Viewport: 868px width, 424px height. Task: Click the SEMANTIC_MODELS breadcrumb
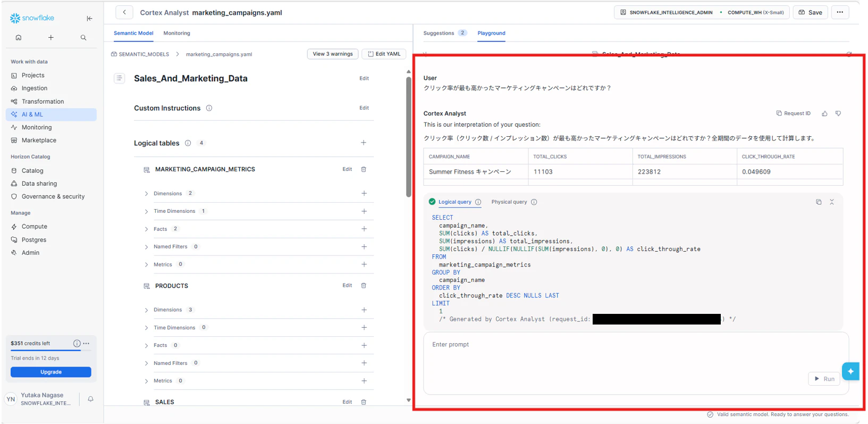click(140, 54)
